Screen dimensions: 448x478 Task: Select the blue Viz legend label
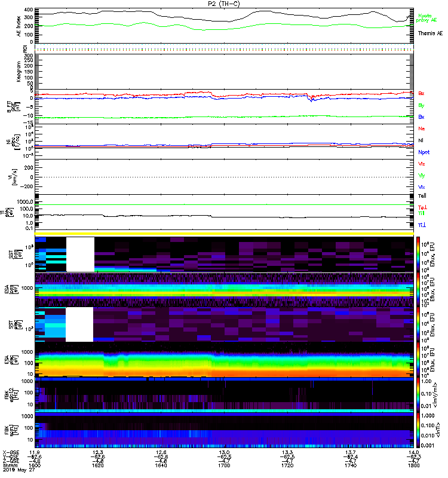(422, 187)
